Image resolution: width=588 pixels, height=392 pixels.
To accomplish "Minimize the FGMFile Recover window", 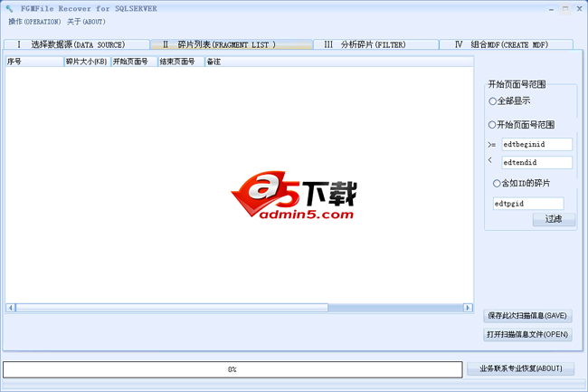I will [551, 9].
